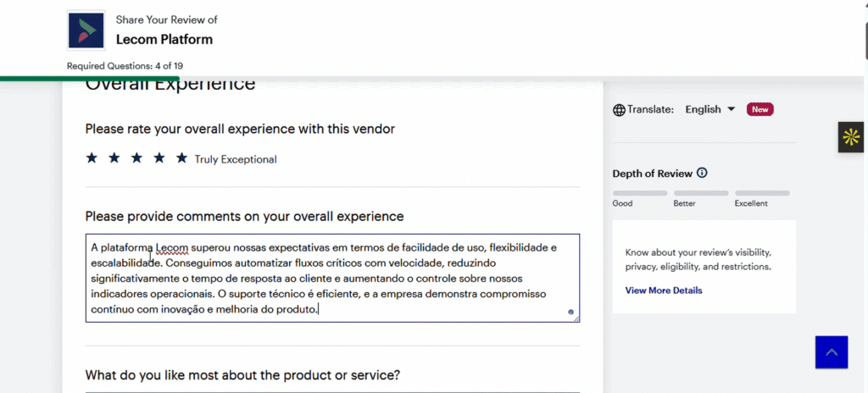
Task: Rate four stars for overall experience
Action: tap(159, 158)
